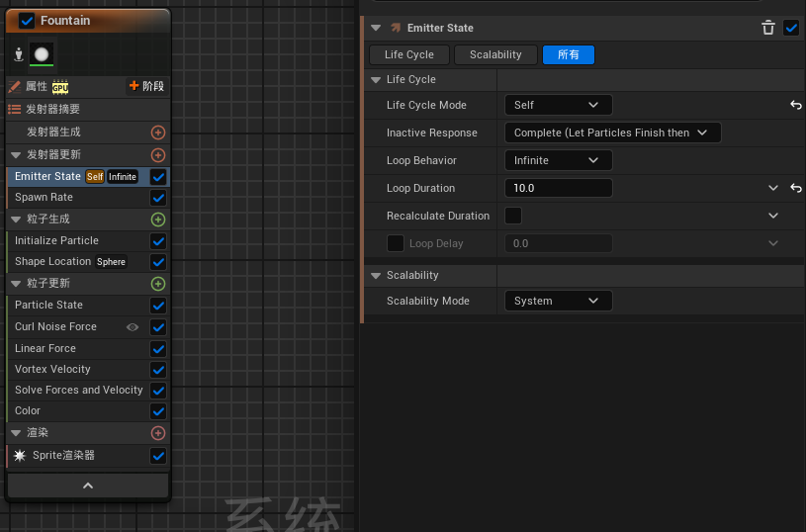Click the Loop Duration value field
806x532 pixels.
[x=558, y=188]
